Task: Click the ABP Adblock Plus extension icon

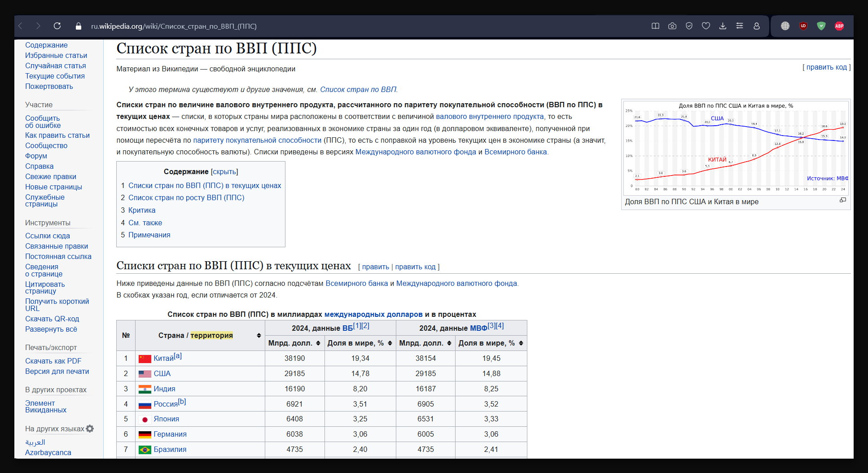Action: pyautogui.click(x=839, y=26)
